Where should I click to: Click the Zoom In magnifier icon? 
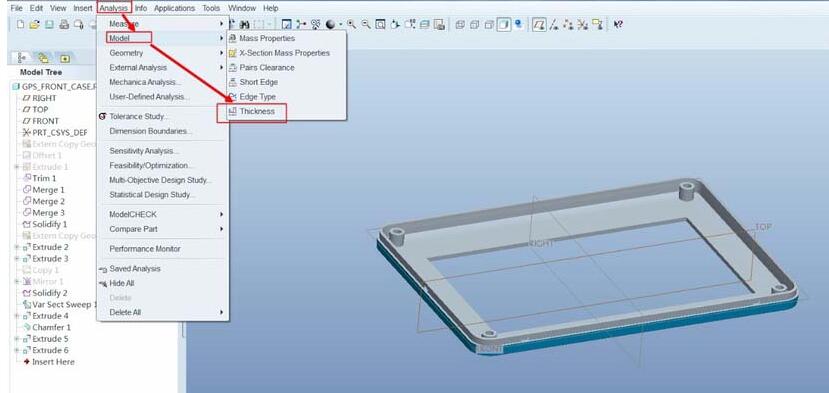click(x=352, y=24)
